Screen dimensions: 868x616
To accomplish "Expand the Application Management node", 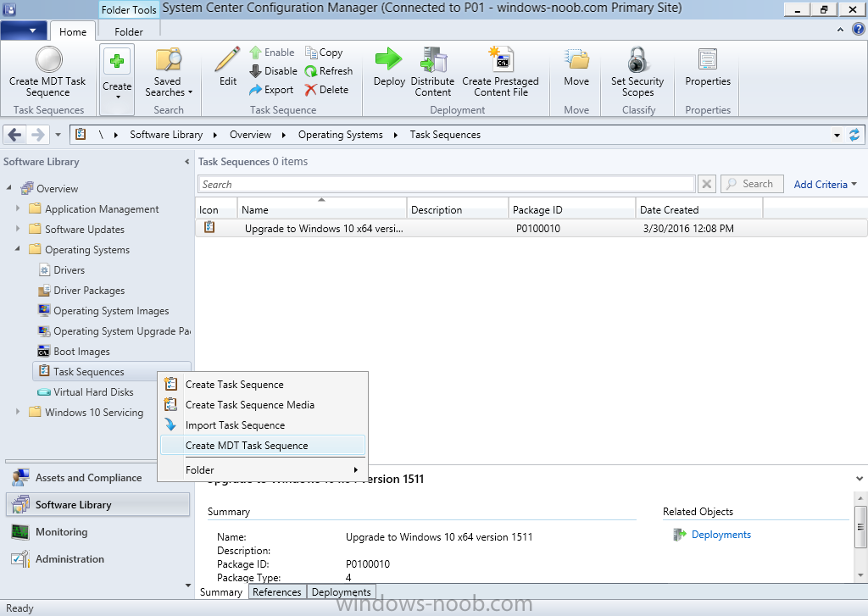I will click(x=18, y=208).
